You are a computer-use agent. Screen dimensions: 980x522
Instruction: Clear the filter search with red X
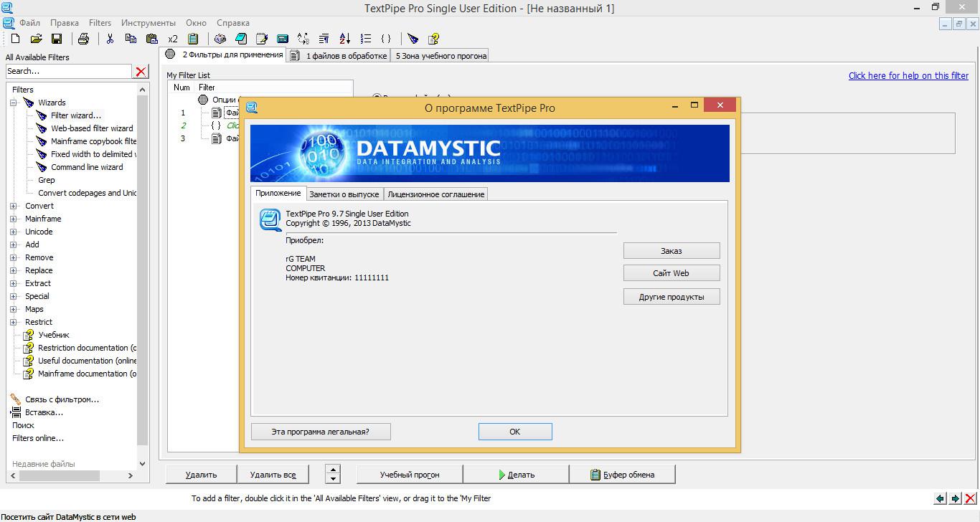(141, 71)
